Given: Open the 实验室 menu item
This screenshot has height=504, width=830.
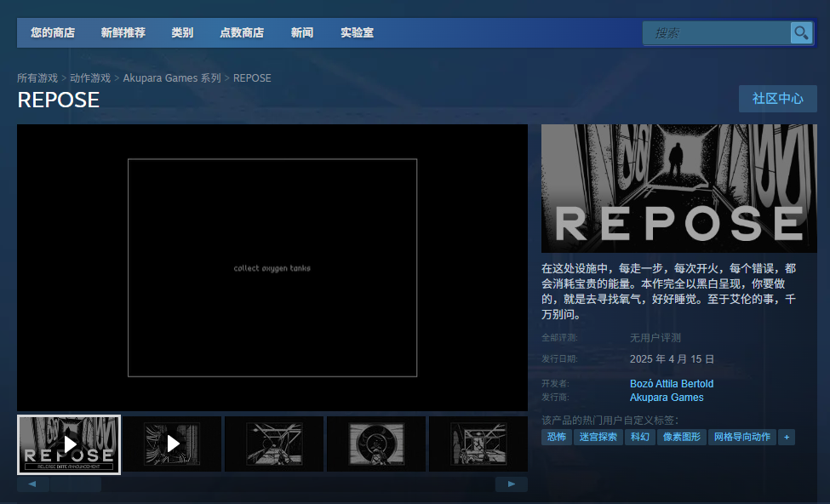Looking at the screenshot, I should (356, 32).
